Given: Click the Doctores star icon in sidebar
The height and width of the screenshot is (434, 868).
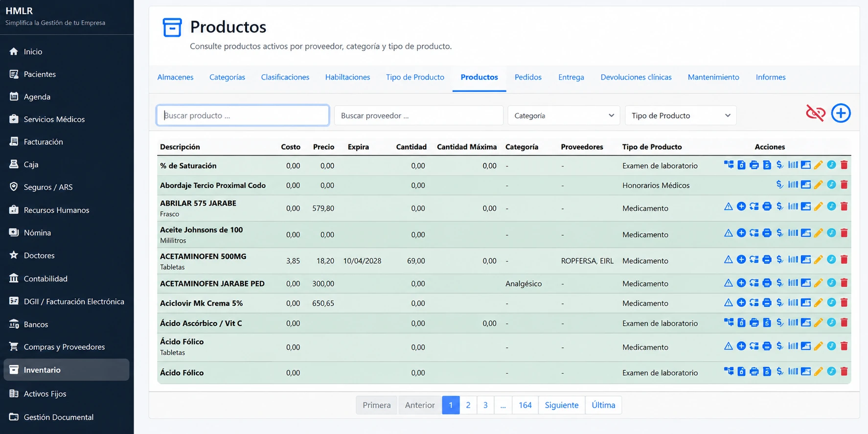Looking at the screenshot, I should 14,255.
